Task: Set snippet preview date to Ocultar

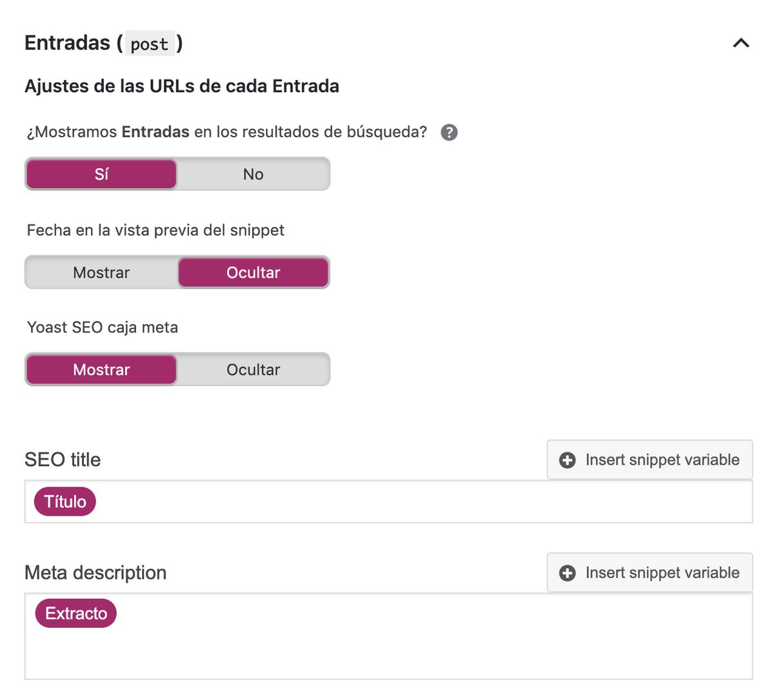Action: [253, 273]
